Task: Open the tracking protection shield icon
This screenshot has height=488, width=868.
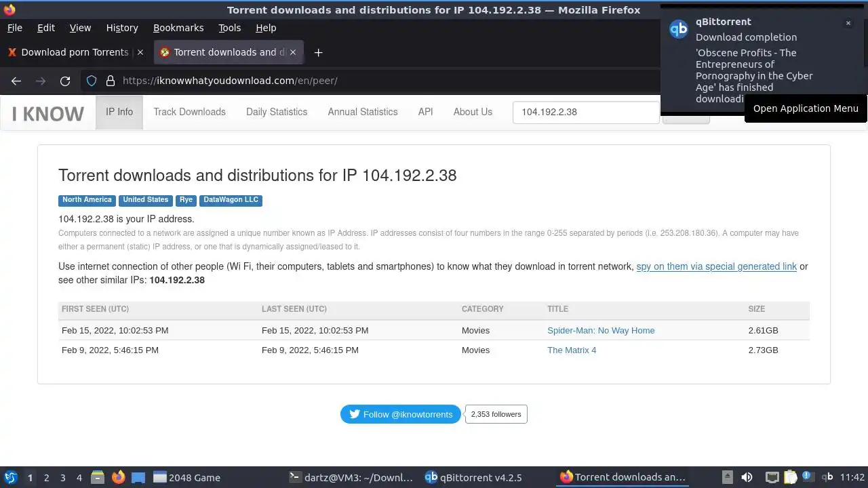Action: pyautogui.click(x=92, y=81)
